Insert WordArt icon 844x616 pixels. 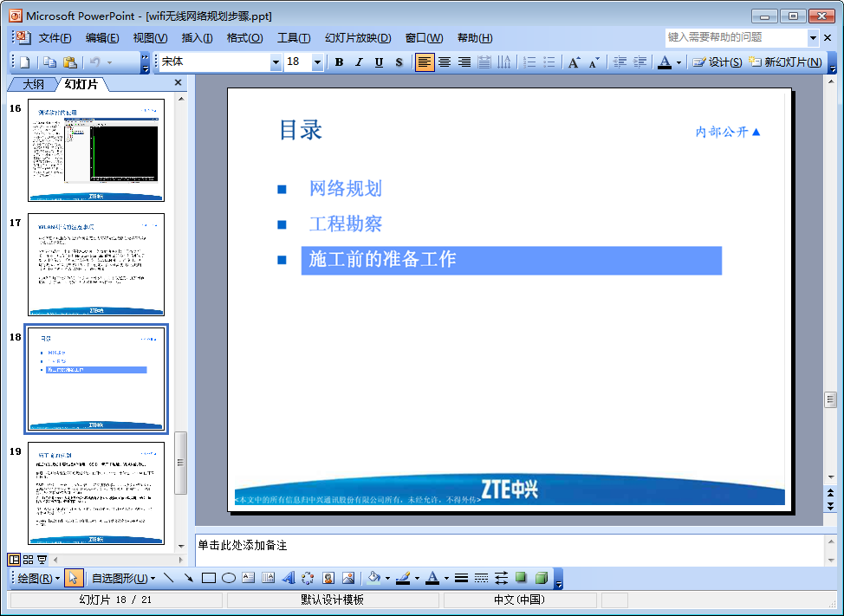pyautogui.click(x=288, y=579)
